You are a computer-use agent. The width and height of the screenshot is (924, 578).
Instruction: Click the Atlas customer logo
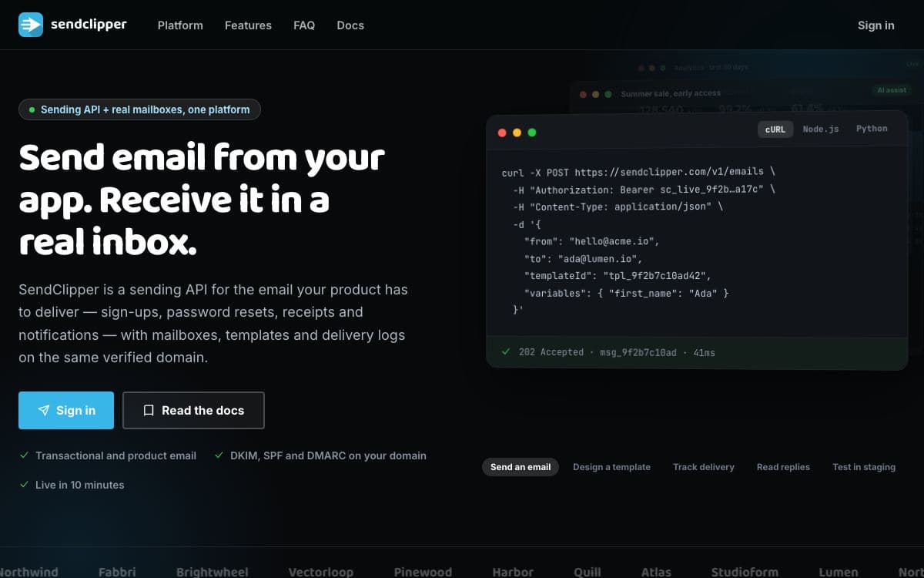tap(656, 572)
